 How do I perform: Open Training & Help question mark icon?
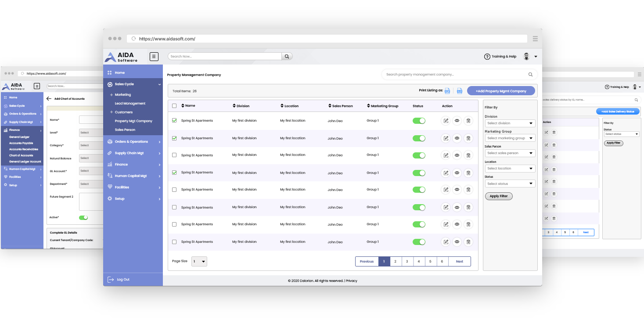click(487, 57)
